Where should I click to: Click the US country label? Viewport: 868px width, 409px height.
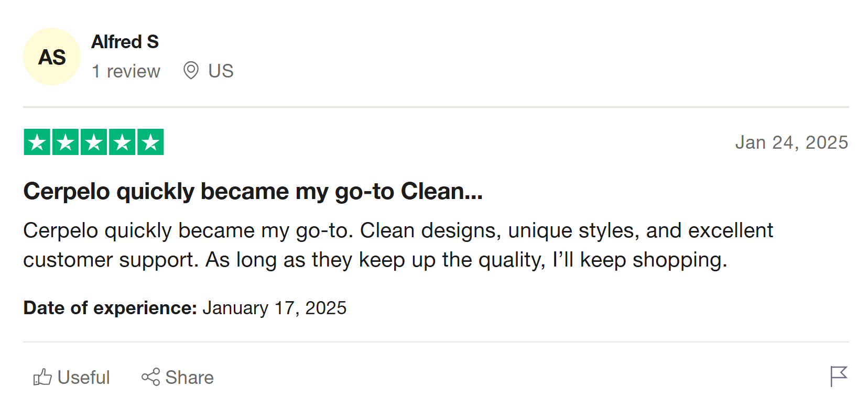221,71
